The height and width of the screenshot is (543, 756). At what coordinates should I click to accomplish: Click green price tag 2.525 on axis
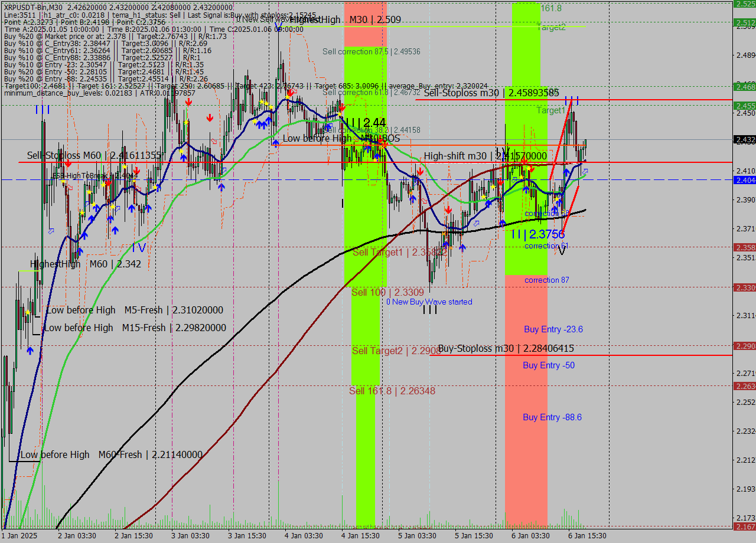pos(745,4)
